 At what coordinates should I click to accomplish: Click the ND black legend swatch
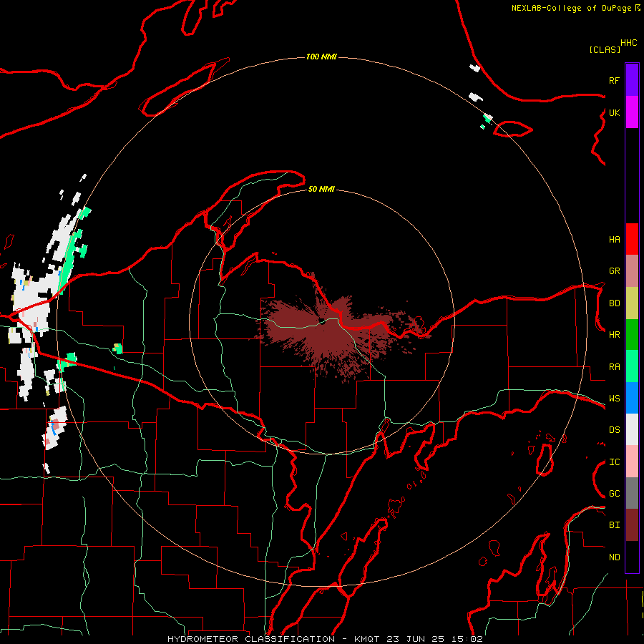(632, 557)
